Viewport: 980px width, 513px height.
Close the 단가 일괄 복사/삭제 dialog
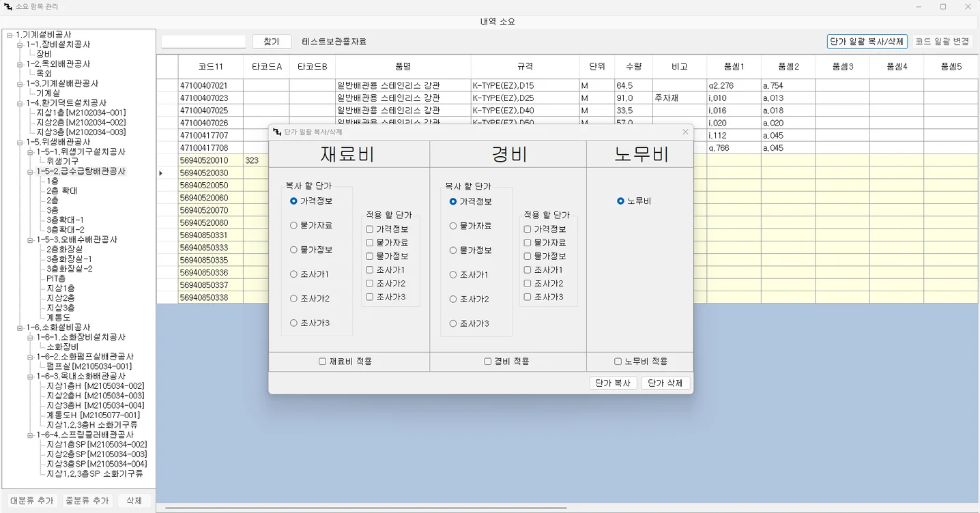click(x=685, y=132)
